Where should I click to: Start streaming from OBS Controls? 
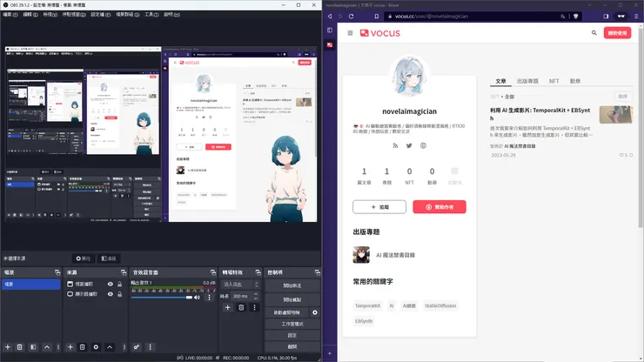tap(292, 285)
